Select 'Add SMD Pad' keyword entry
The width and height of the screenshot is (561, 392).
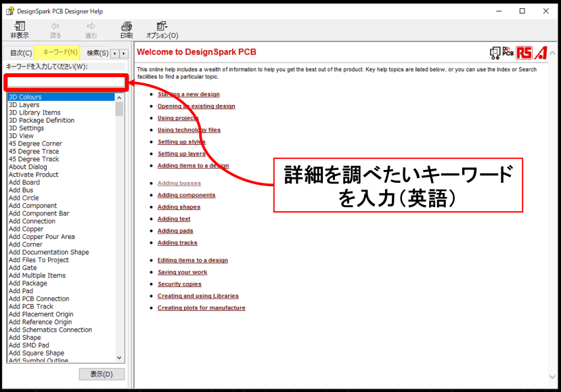tap(29, 345)
